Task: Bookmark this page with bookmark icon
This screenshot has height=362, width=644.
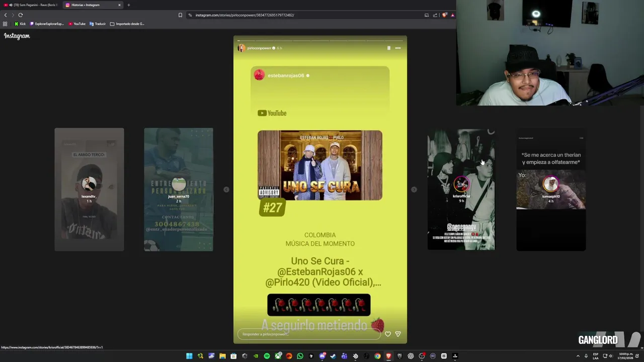Action: tap(180, 15)
